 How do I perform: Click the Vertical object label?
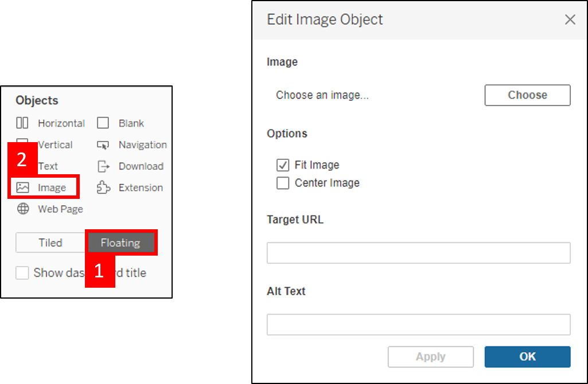[x=55, y=145]
